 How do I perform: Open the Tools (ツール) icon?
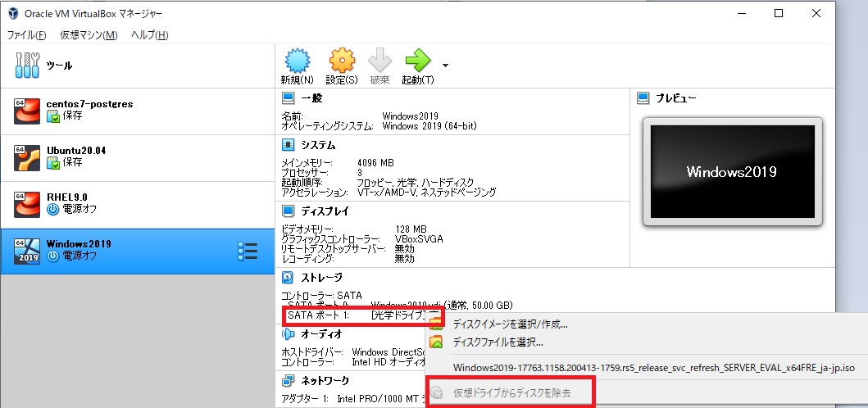(x=27, y=66)
